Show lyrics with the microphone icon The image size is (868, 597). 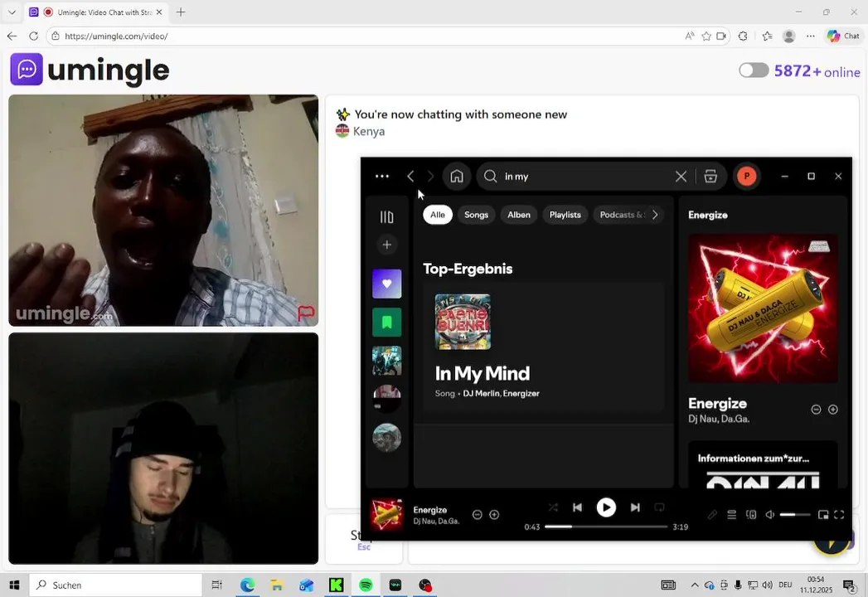point(712,514)
